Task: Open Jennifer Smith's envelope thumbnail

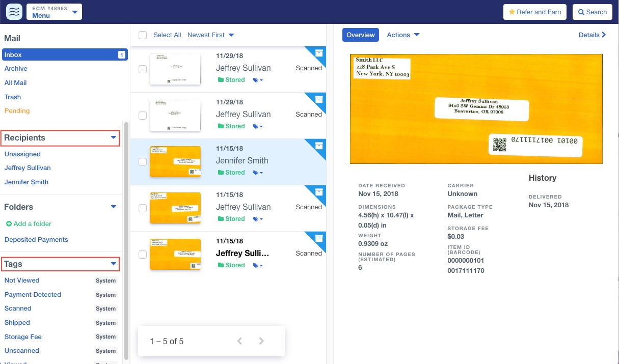Action: click(x=175, y=162)
